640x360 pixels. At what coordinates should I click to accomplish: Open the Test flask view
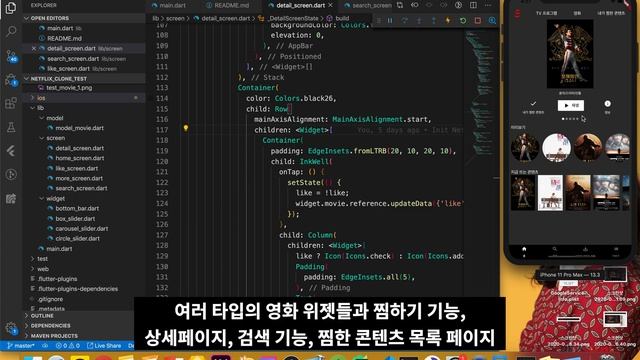coord(11,127)
